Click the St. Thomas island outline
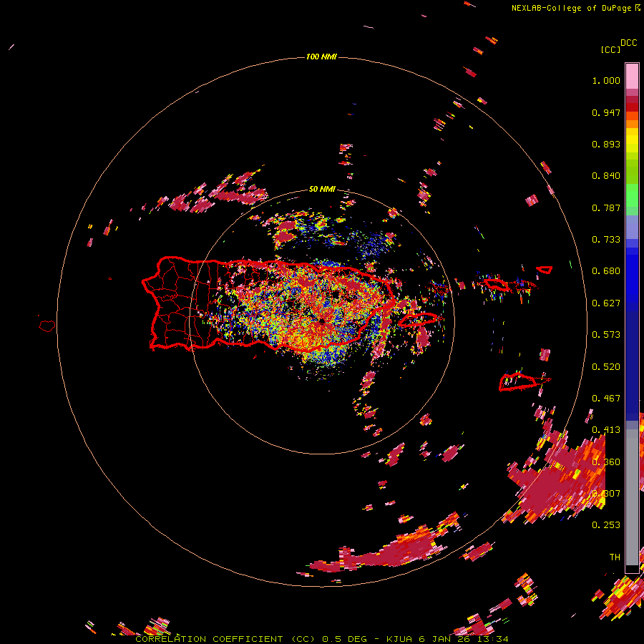 (496, 284)
